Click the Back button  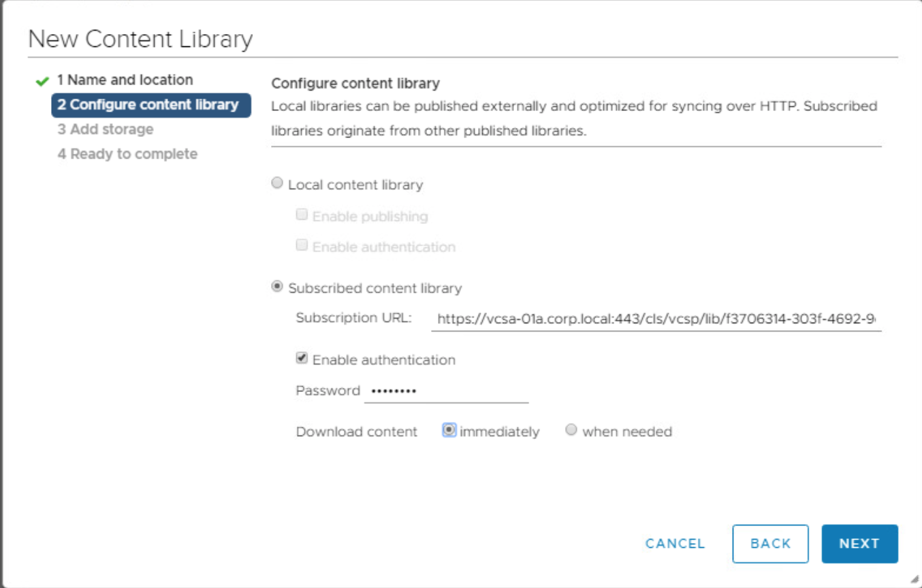770,543
